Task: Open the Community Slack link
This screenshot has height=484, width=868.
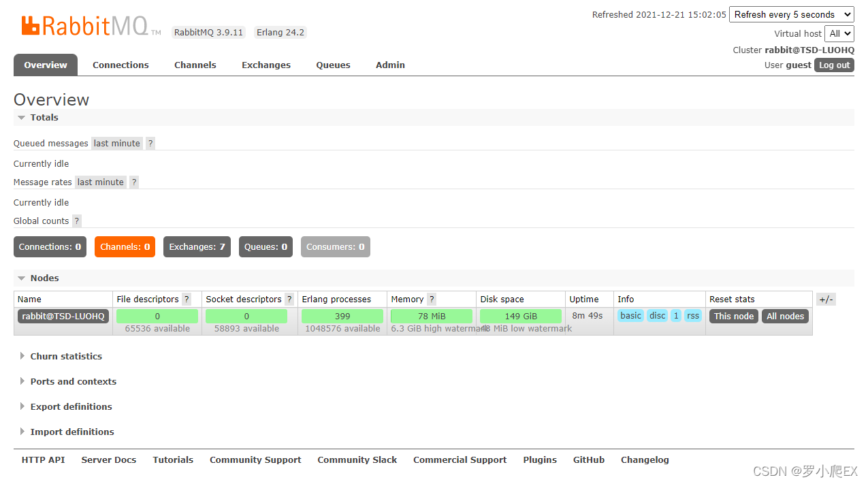Action: [x=357, y=460]
